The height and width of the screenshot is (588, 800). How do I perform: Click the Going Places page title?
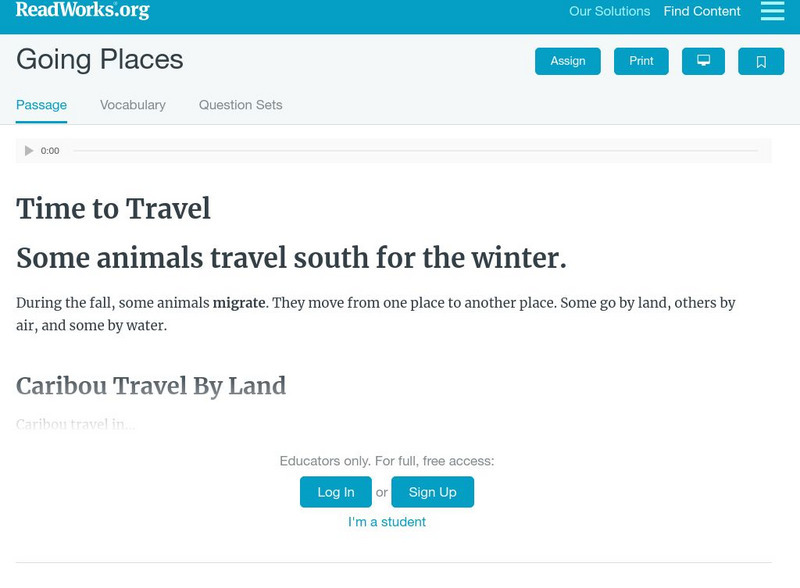[100, 59]
